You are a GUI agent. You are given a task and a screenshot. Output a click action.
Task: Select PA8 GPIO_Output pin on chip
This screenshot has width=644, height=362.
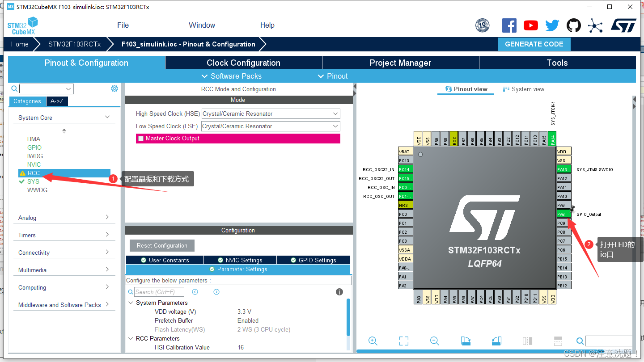tap(564, 214)
